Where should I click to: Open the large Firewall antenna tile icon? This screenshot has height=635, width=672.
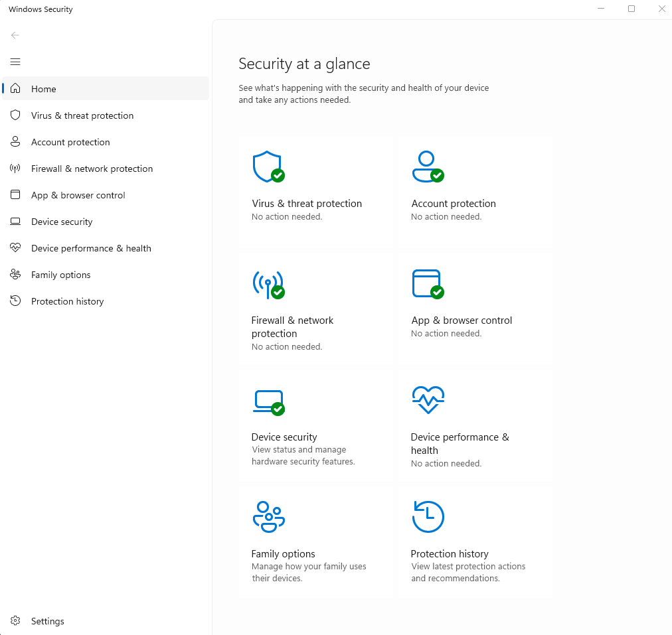coord(268,285)
